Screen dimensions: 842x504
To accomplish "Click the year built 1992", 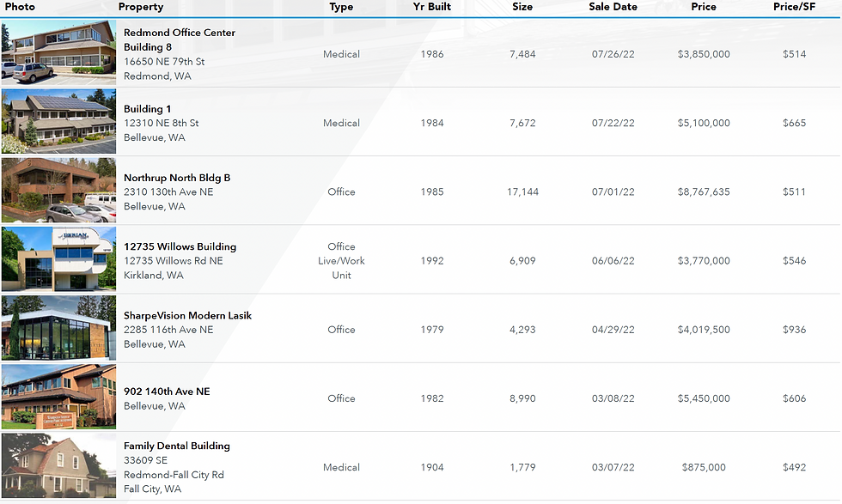I will 431,261.
